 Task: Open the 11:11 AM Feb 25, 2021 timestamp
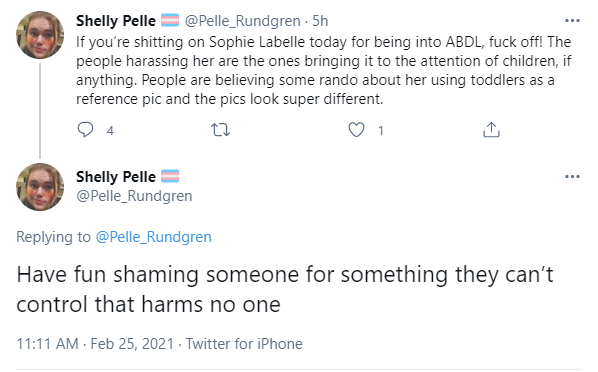pos(95,344)
